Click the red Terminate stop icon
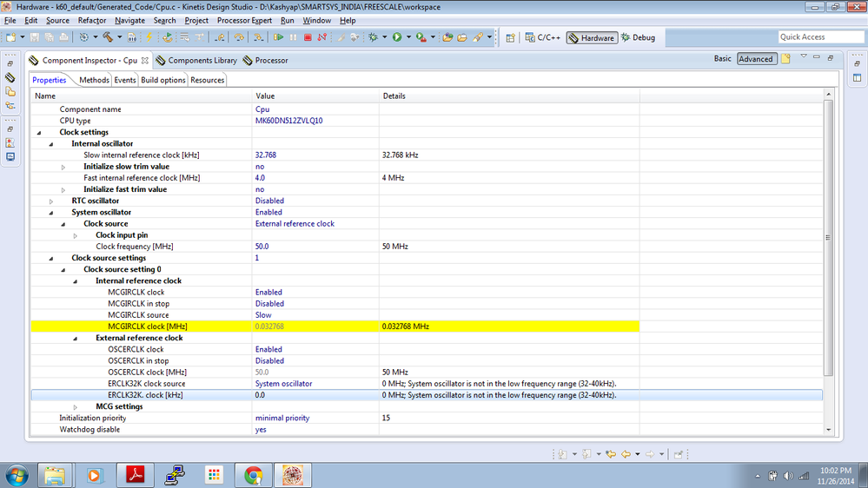868x488 pixels. (x=308, y=37)
